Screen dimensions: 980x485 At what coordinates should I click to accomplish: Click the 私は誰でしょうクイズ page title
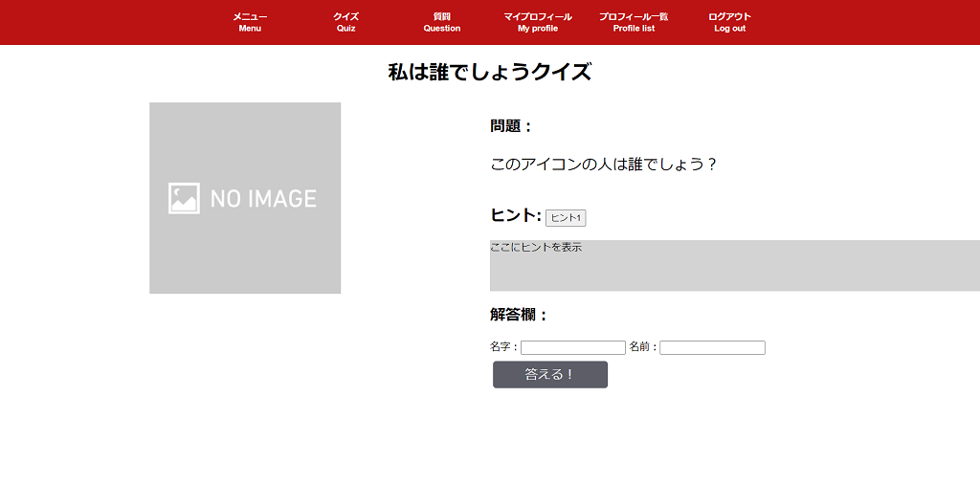click(489, 72)
